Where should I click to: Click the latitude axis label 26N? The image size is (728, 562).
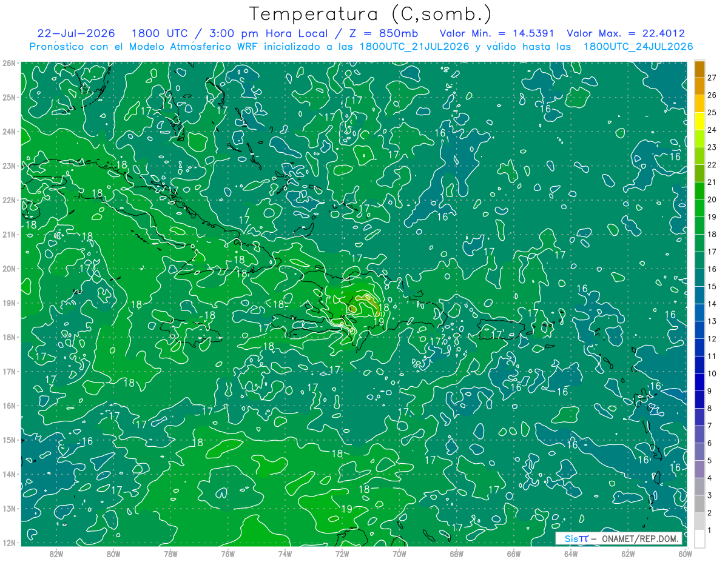pos(8,63)
